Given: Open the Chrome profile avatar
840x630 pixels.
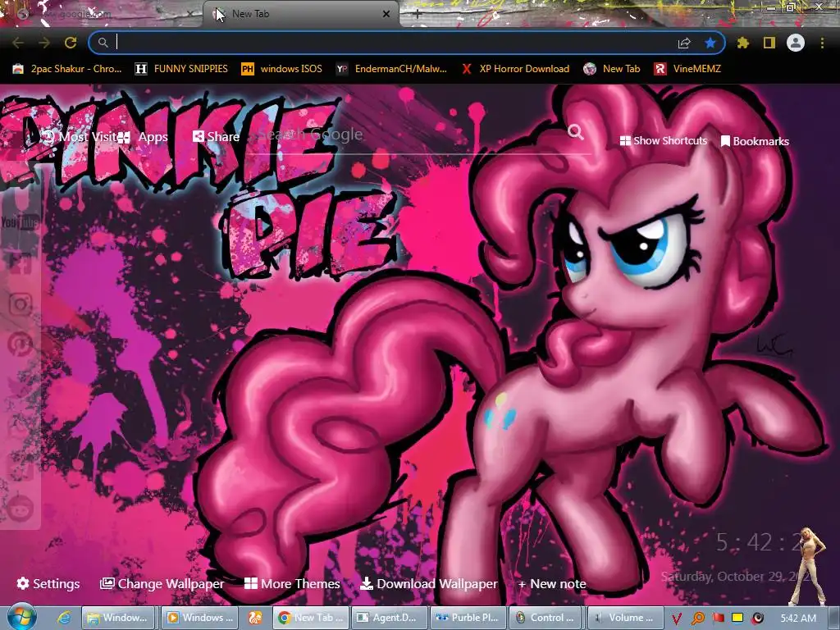Looking at the screenshot, I should (796, 43).
